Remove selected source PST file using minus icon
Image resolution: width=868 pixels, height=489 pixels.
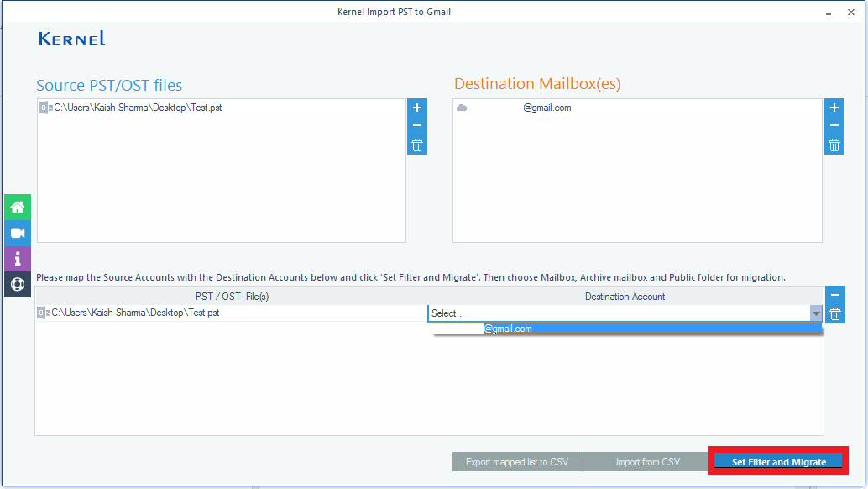click(x=417, y=126)
